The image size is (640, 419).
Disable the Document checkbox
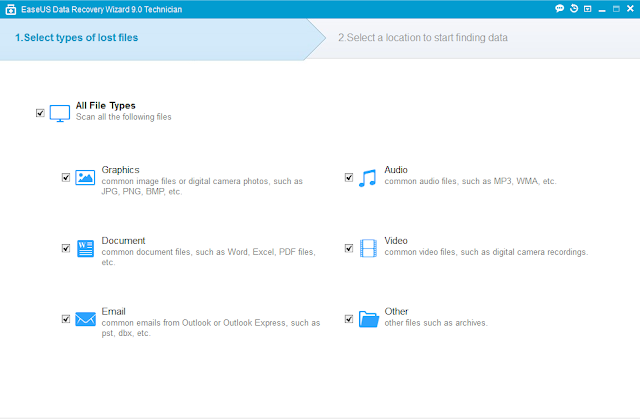point(66,248)
